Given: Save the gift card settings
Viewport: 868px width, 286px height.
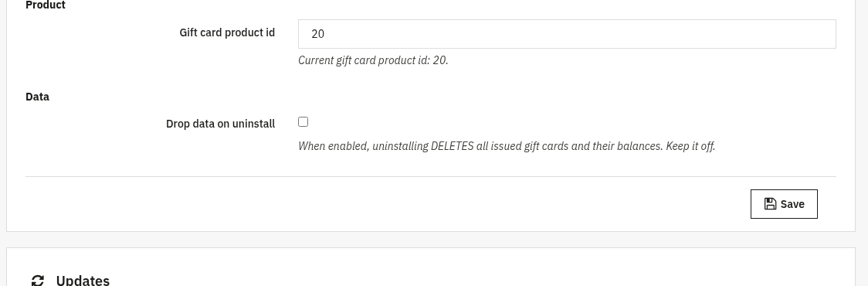Looking at the screenshot, I should tap(784, 204).
